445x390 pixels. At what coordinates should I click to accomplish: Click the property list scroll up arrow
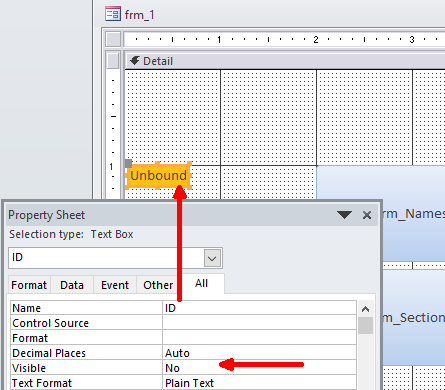tap(365, 309)
